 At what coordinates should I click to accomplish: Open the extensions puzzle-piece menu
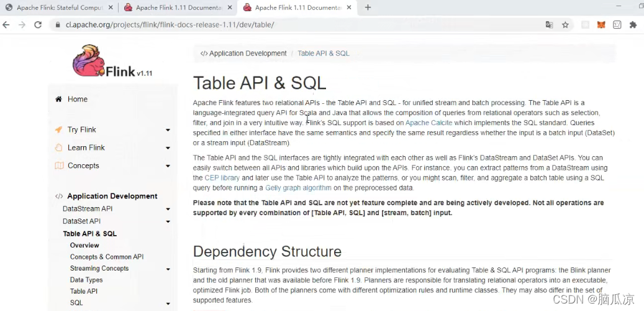[x=633, y=25]
